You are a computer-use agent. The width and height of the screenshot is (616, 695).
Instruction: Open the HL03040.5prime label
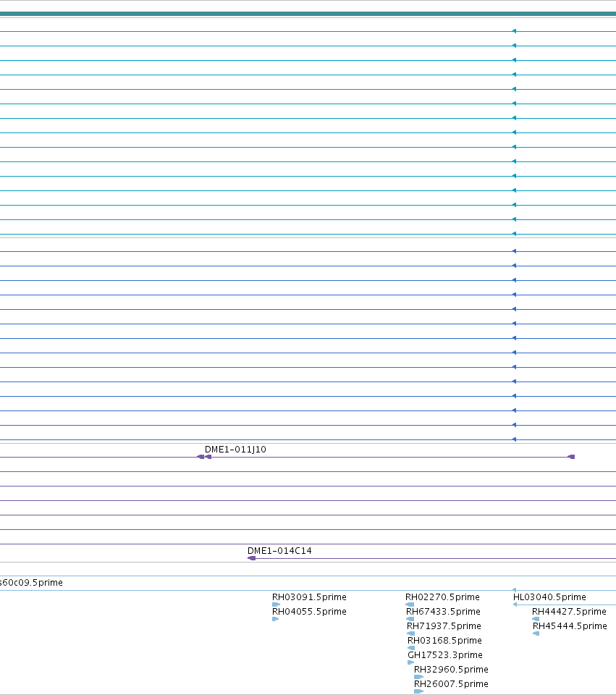[x=549, y=597]
